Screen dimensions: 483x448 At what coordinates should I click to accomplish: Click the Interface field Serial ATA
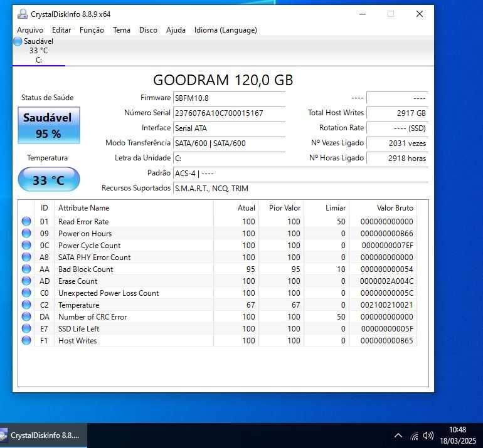(229, 128)
